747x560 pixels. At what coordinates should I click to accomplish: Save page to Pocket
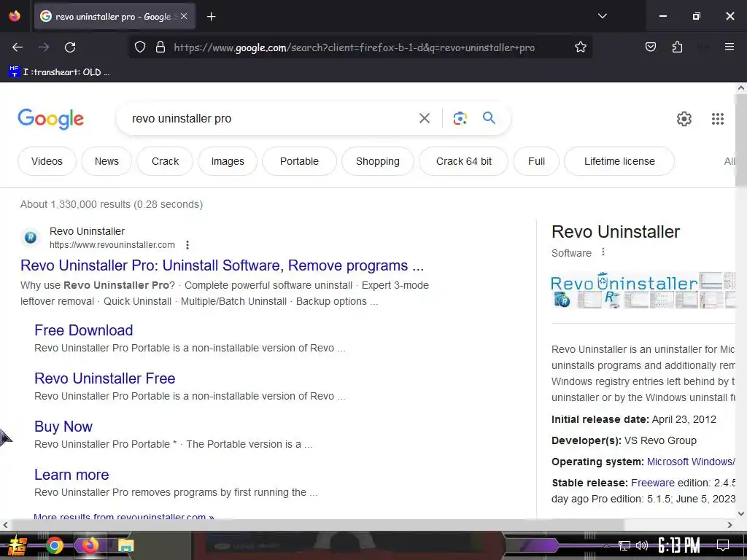650,47
